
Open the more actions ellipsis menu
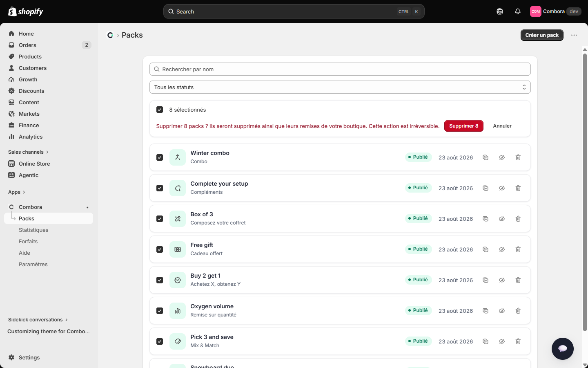574,35
